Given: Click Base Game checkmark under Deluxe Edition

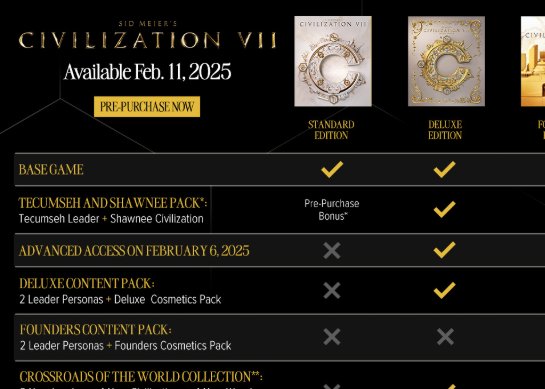Looking at the screenshot, I should (445, 169).
